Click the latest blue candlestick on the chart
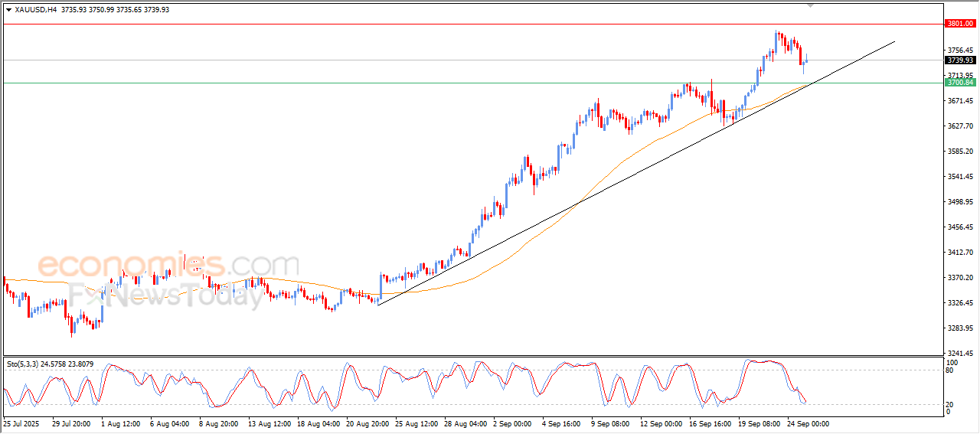Viewport: 980px width, 434px height. coord(807,60)
